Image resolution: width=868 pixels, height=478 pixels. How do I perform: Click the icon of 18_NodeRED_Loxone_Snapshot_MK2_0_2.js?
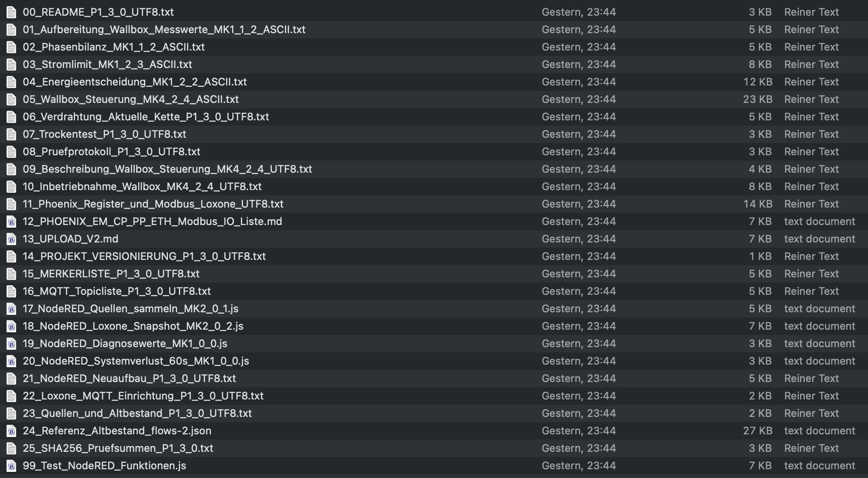[11, 326]
